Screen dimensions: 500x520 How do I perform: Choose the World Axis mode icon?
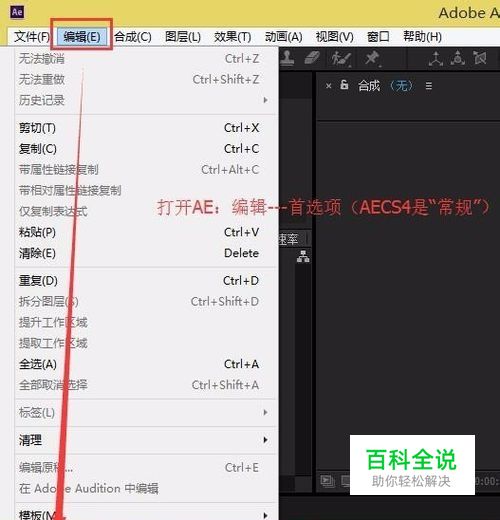pyautogui.click(x=458, y=58)
